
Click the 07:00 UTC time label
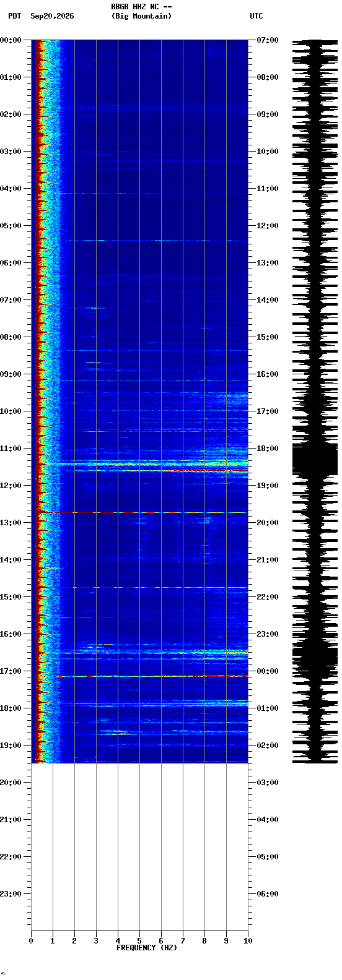268,40
